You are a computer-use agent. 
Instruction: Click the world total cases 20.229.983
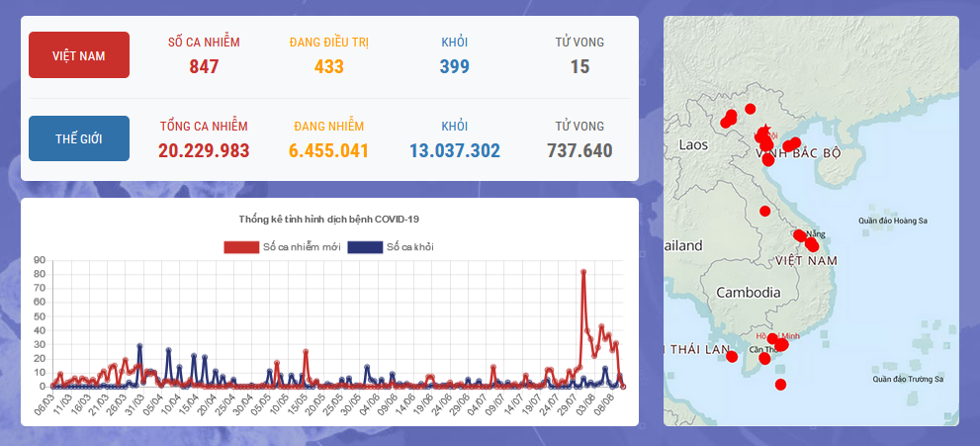(204, 150)
